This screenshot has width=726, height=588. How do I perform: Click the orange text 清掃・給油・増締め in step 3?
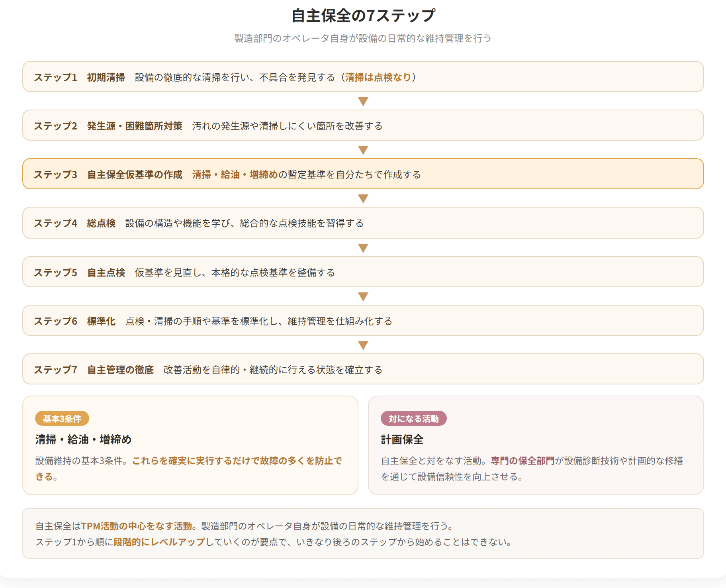click(235, 174)
